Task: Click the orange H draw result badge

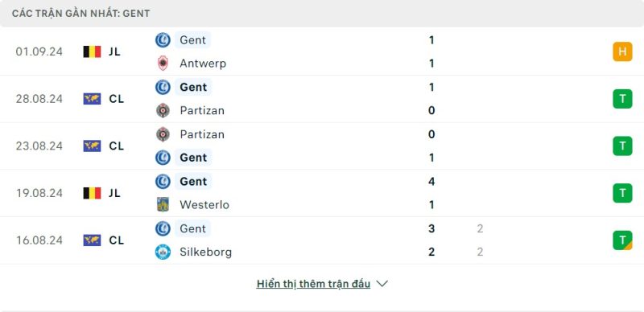Action: (x=622, y=51)
